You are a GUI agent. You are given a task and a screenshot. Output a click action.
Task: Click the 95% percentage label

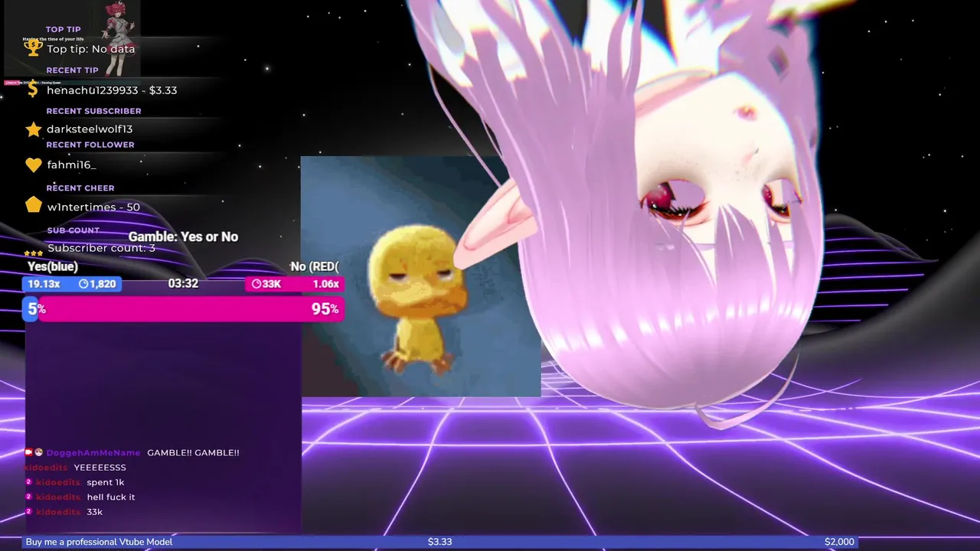(325, 308)
